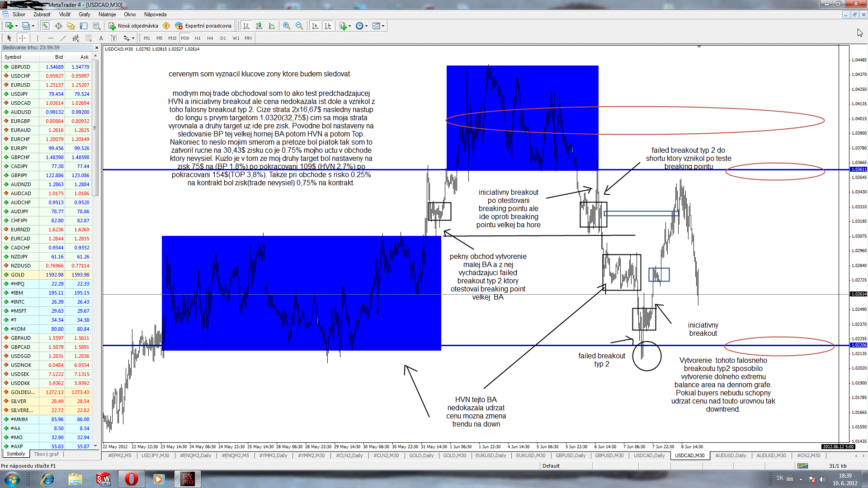Screen dimensions: 868x488
Task: Select the Fibonacci retracement tool
Action: [89, 38]
